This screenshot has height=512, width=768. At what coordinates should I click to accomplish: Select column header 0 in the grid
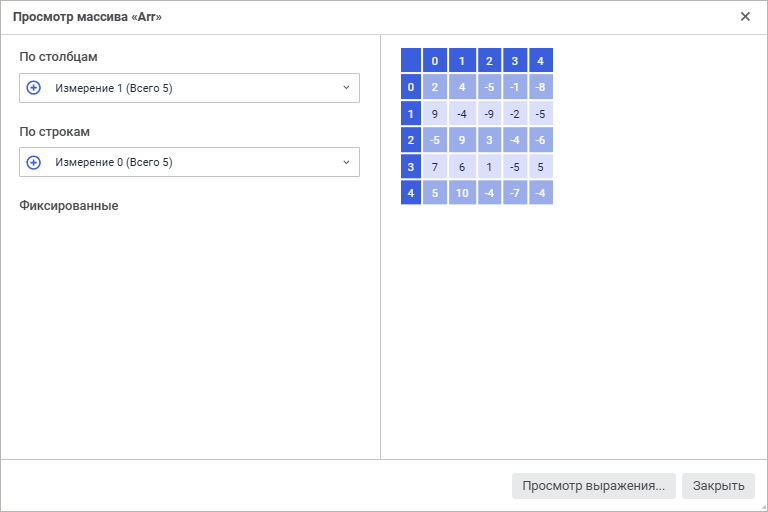tap(435, 61)
